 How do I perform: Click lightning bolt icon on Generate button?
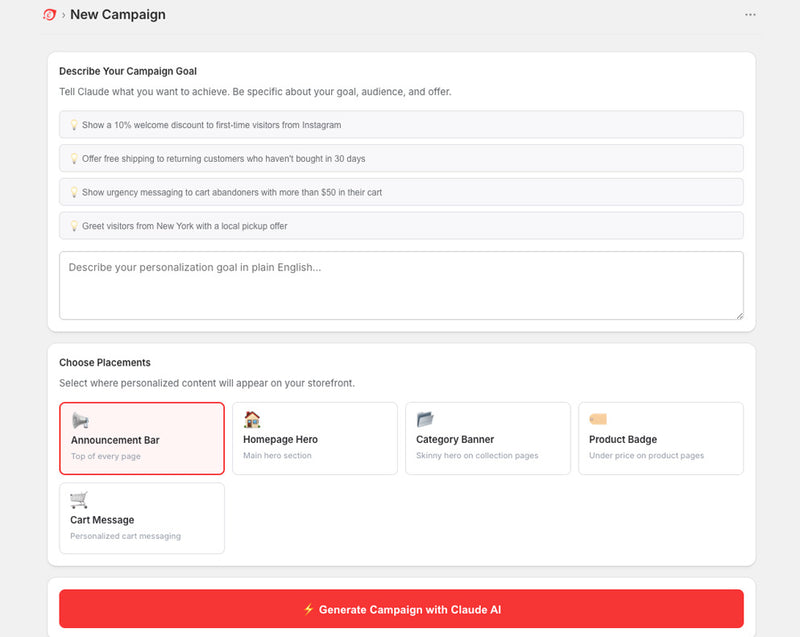[x=308, y=609]
